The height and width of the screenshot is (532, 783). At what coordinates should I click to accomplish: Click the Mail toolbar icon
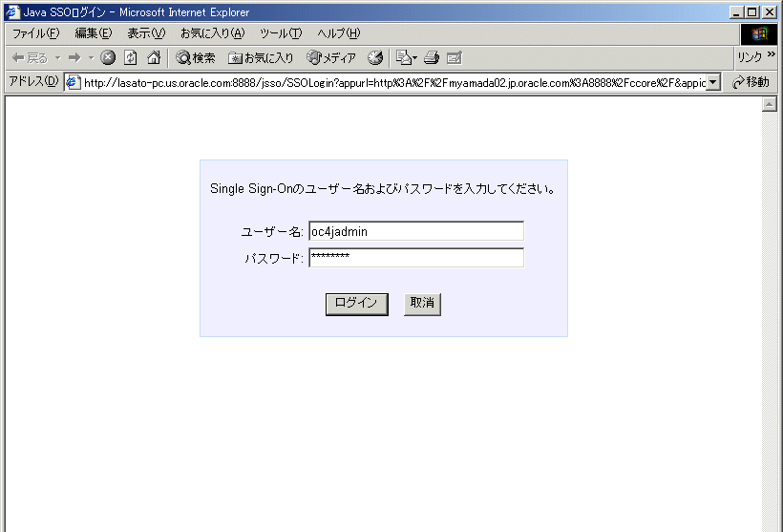404,58
